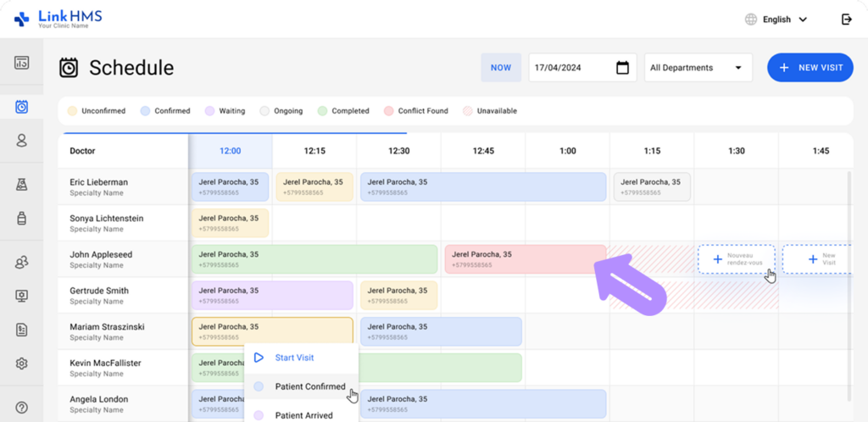Screen dimensions: 868x422
Task: Click the Unavailable legend label
Action: click(497, 111)
